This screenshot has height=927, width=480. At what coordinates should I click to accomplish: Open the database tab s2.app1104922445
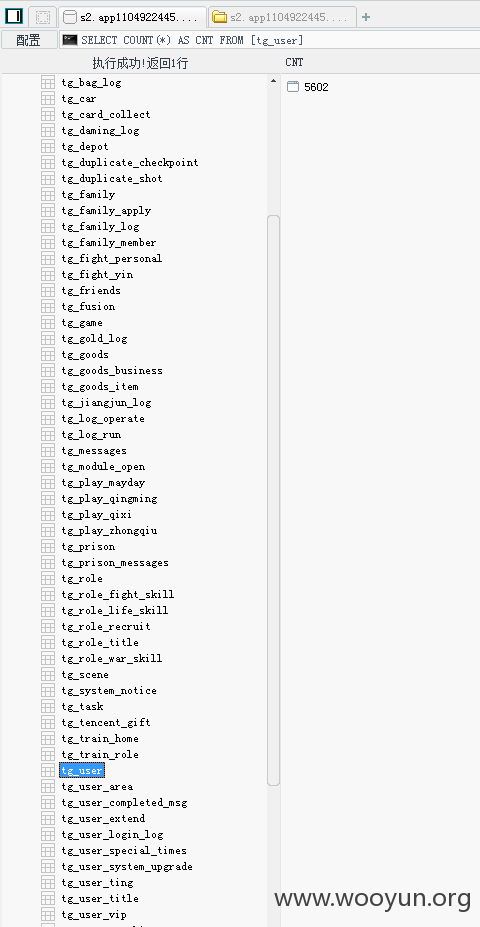click(133, 17)
